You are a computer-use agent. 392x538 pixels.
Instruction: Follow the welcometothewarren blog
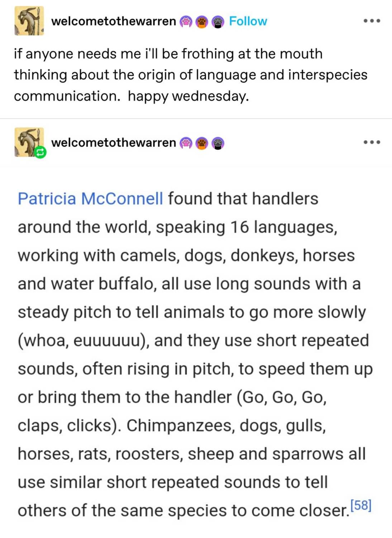point(248,21)
